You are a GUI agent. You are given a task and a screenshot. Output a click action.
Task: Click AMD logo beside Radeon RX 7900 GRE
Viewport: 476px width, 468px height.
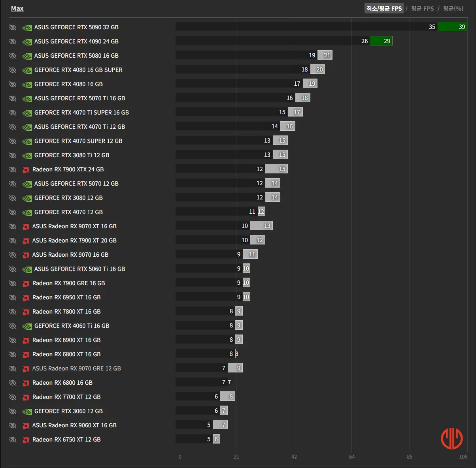tap(26, 284)
